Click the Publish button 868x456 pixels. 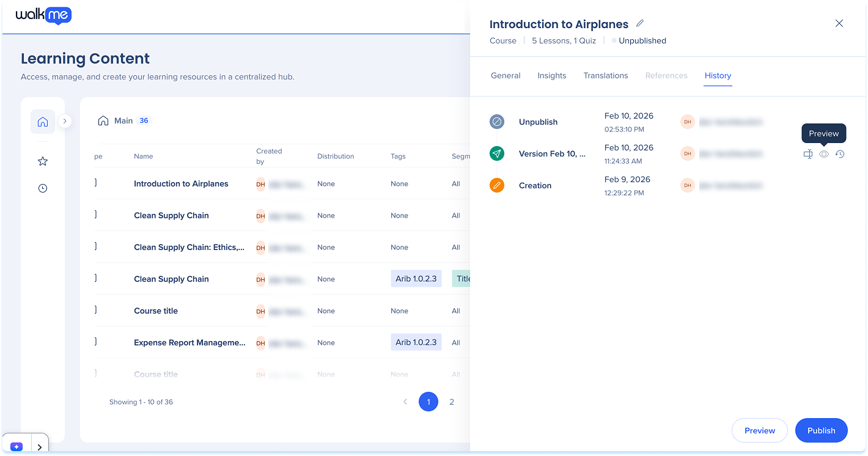tap(821, 430)
